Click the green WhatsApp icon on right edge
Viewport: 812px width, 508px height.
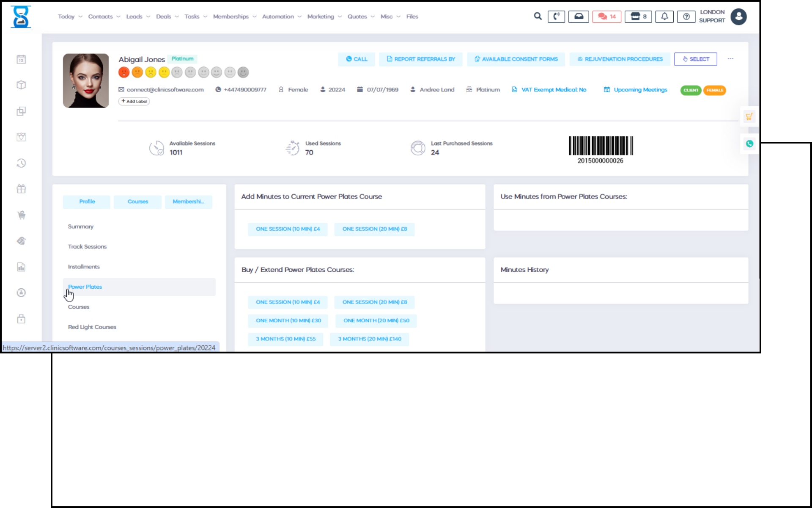[749, 144]
